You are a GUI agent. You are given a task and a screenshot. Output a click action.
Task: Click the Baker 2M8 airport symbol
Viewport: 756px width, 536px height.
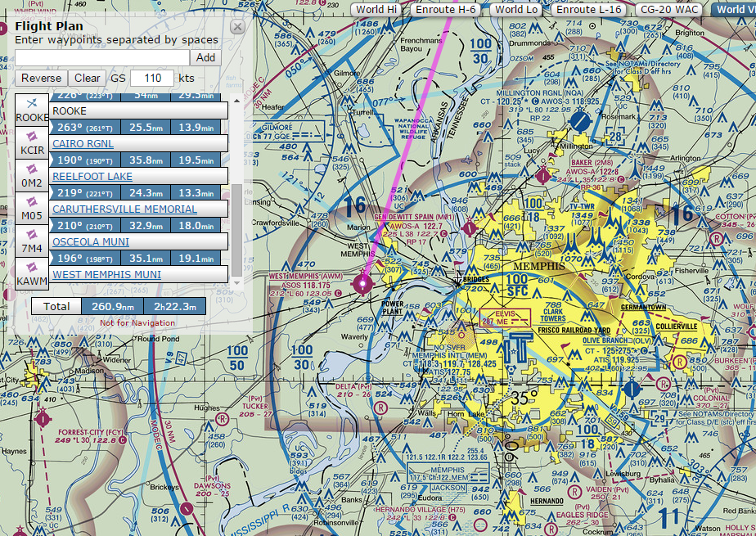pyautogui.click(x=543, y=176)
